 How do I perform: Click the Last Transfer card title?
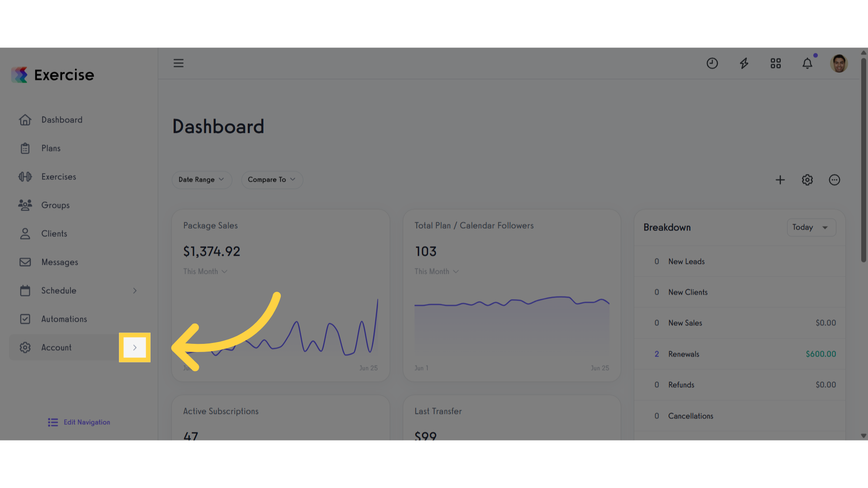pyautogui.click(x=438, y=412)
